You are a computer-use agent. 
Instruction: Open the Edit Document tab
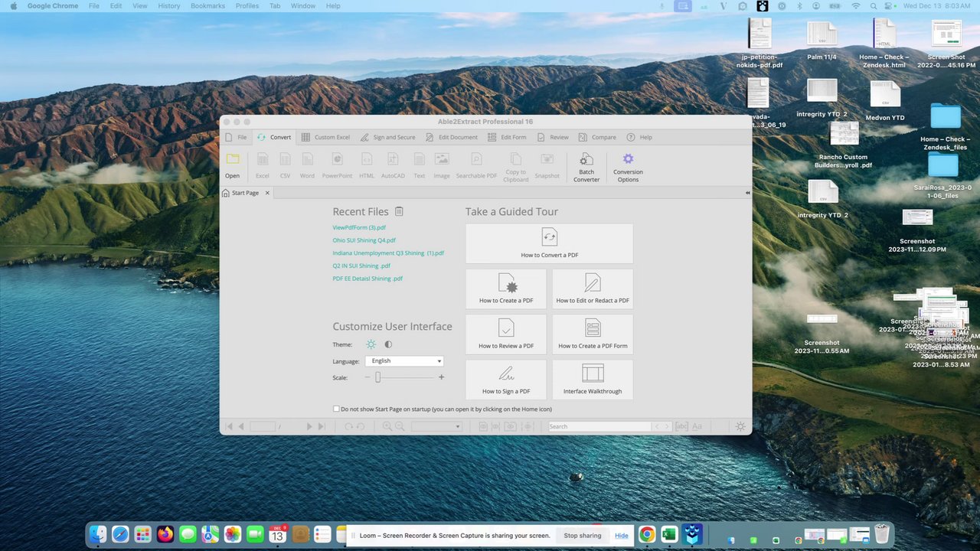click(x=451, y=137)
